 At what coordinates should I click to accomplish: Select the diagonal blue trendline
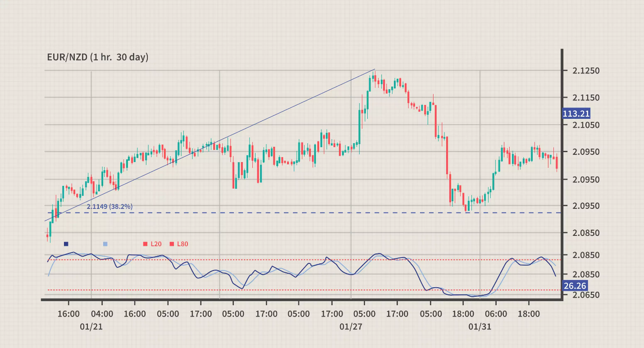[x=210, y=145]
